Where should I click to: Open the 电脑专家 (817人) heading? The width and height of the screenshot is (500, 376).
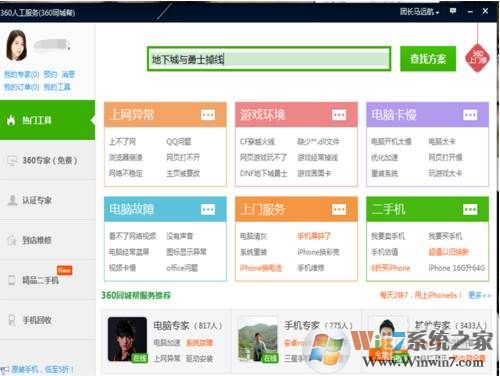[x=188, y=325]
